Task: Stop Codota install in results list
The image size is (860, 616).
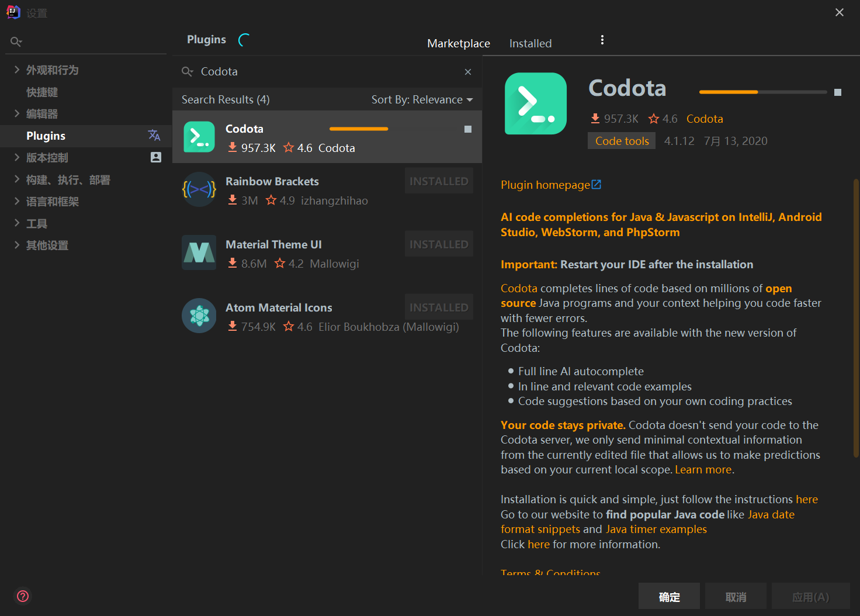Action: click(468, 129)
